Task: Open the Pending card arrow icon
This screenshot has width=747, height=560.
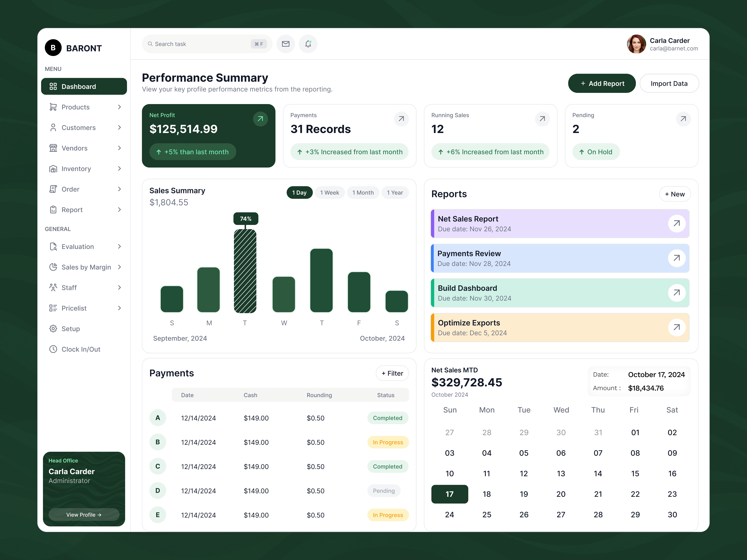Action: 683,119
